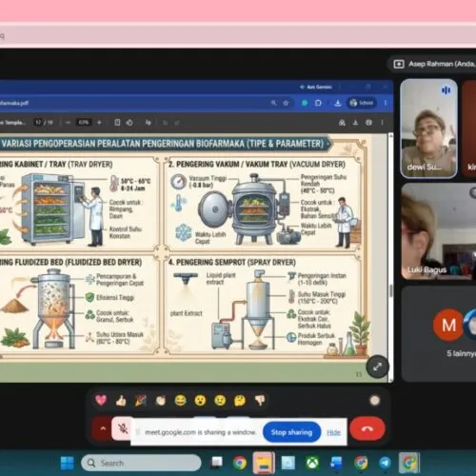This screenshot has width=476, height=476.
Task: Leave the call with red hang-up button
Action: click(x=367, y=428)
